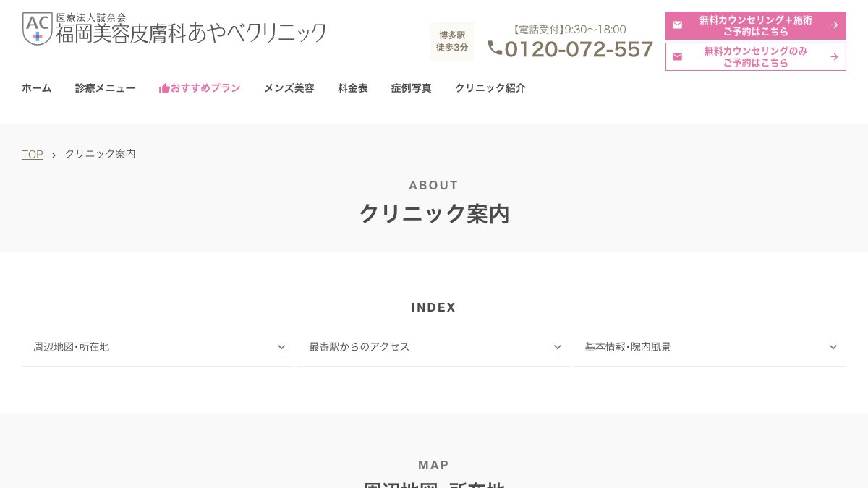868x488 pixels.
Task: Click the thumbs-up icon beside おすすめプラン
Action: [164, 88]
